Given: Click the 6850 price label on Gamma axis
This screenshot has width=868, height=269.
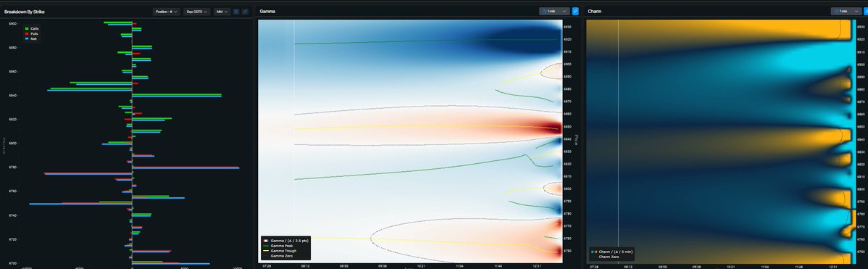Looking at the screenshot, I should 567,127.
